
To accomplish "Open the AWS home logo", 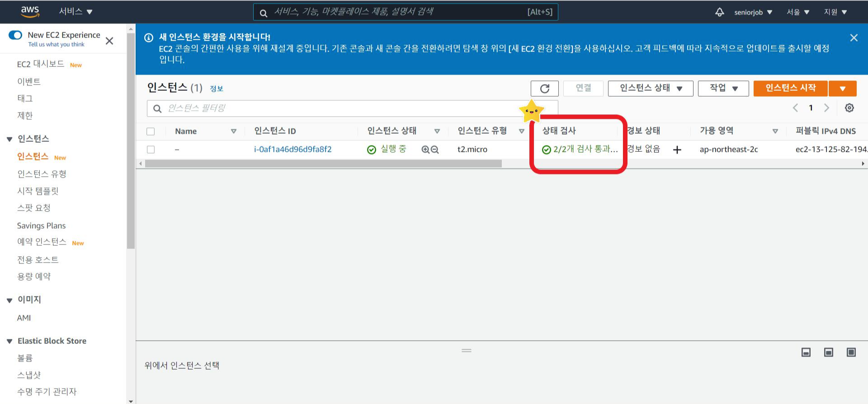I will point(30,11).
